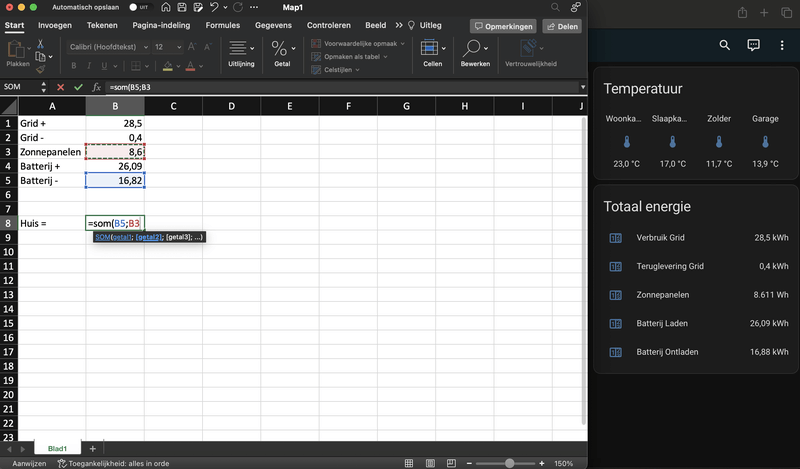This screenshot has width=800, height=469.
Task: Click the Garage thermometer icon
Action: tap(765, 142)
